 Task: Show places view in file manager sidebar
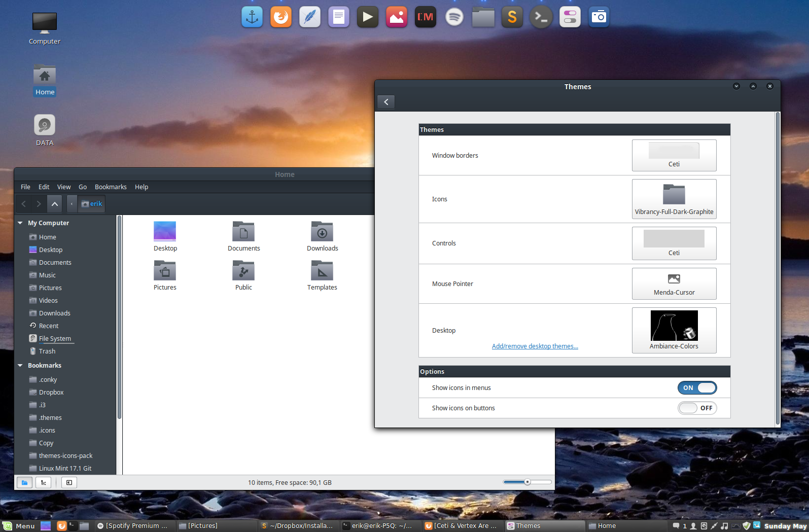point(24,482)
